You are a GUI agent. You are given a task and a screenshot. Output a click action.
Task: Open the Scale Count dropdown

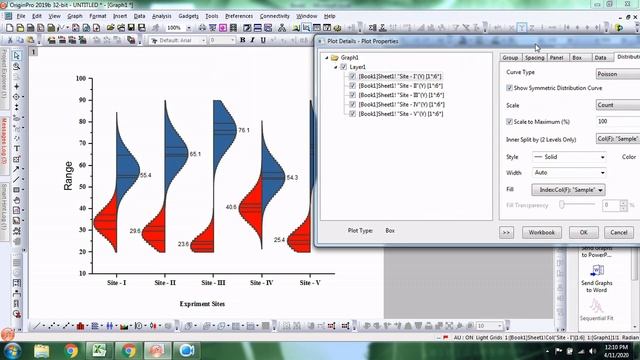[618, 105]
